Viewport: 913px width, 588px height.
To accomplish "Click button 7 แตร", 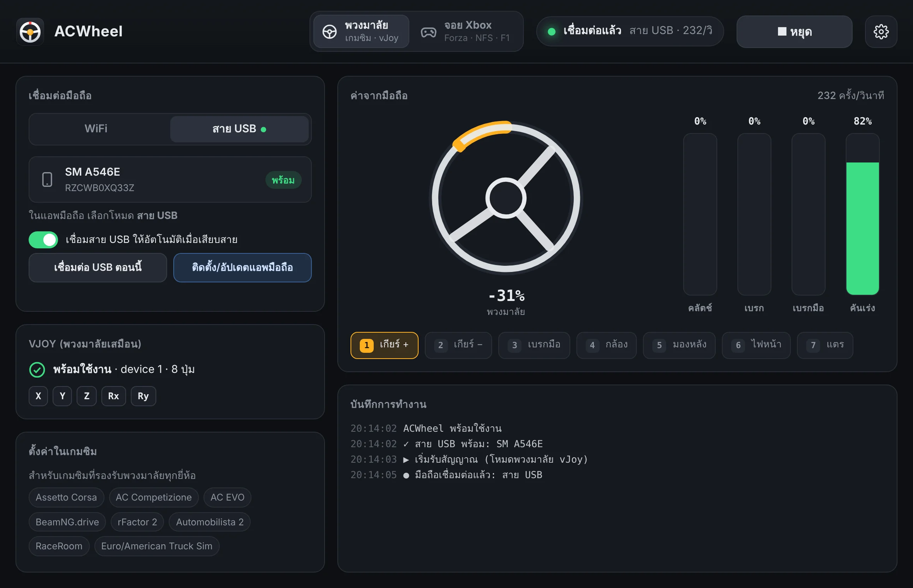I will 825,345.
